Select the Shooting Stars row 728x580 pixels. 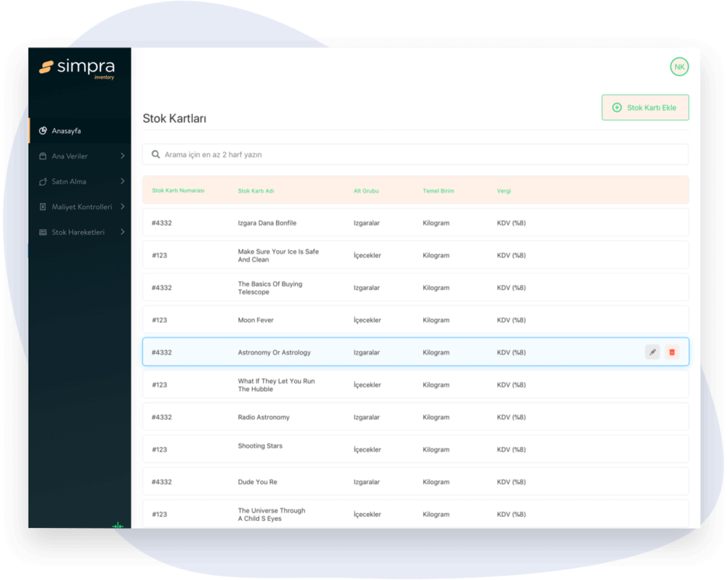tap(415, 450)
